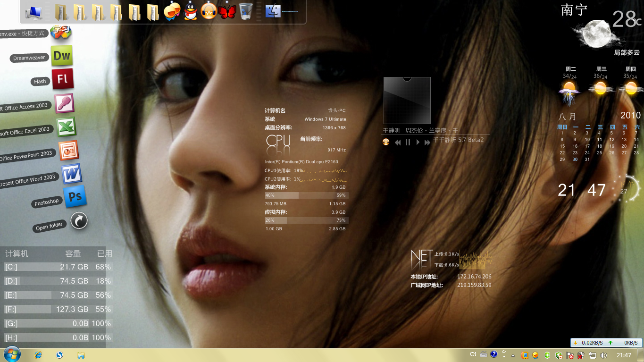Open the language bar options small arrow
The image size is (644, 362).
[x=504, y=357]
